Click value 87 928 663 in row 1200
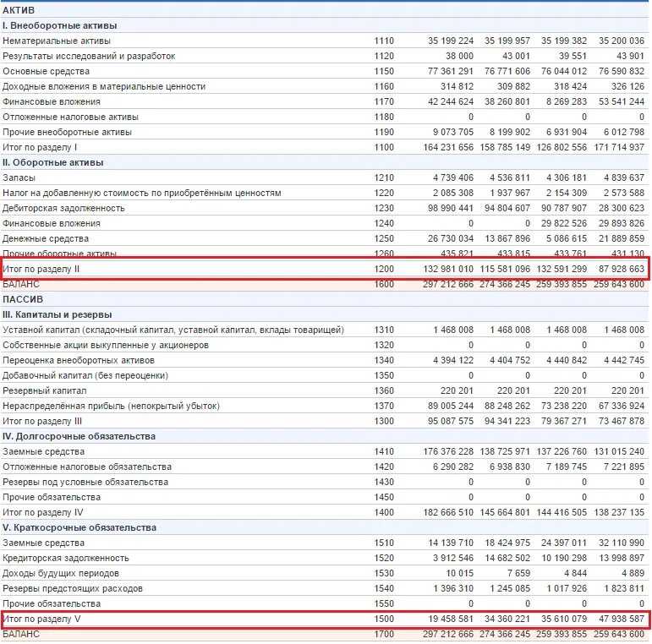The width and height of the screenshot is (652, 644). (x=622, y=269)
